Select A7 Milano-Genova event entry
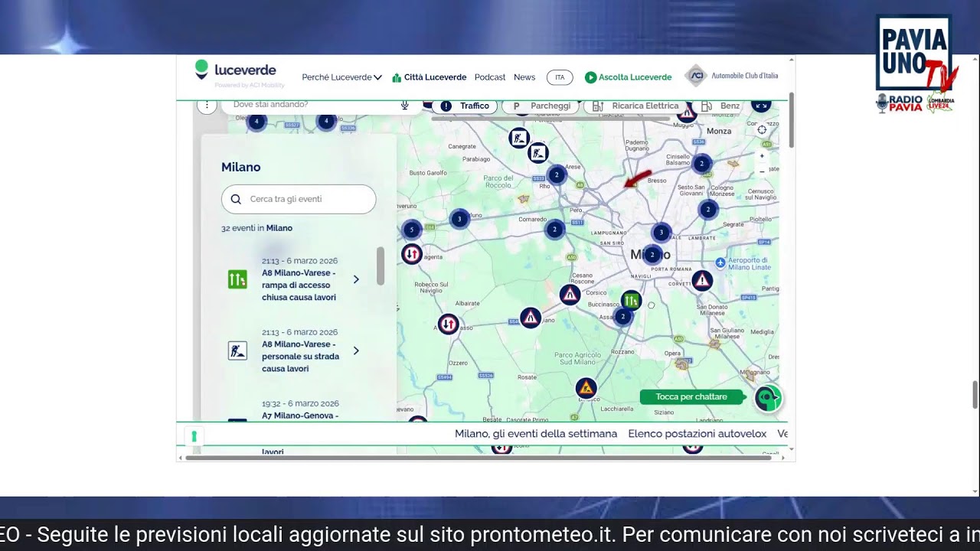 tap(295, 410)
